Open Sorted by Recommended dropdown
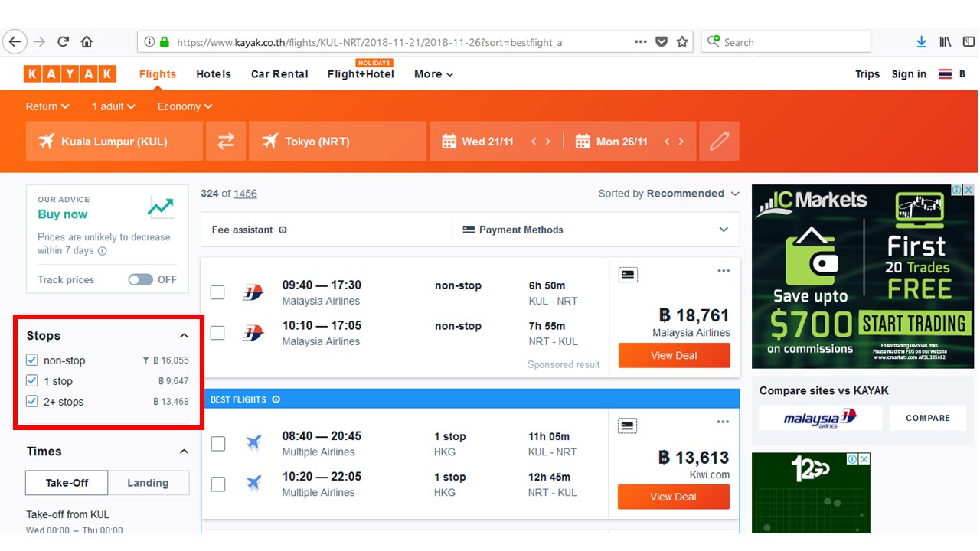This screenshot has width=980, height=551. click(669, 194)
